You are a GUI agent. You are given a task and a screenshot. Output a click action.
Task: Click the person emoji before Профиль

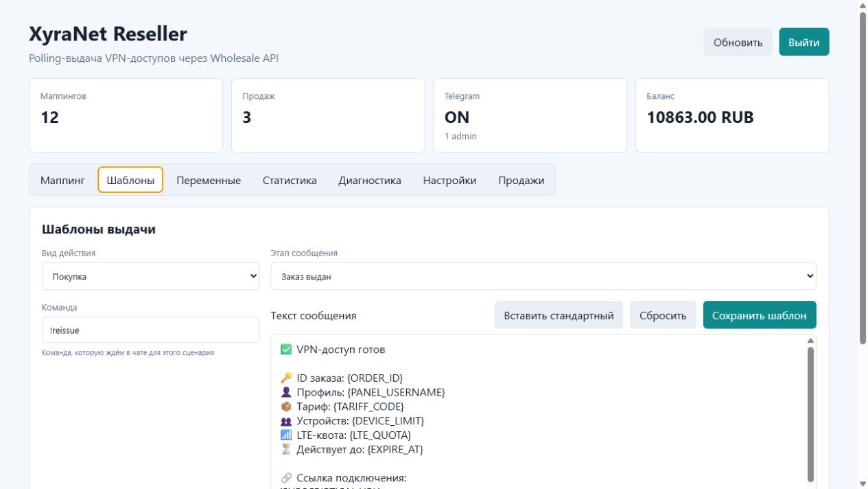click(x=286, y=392)
